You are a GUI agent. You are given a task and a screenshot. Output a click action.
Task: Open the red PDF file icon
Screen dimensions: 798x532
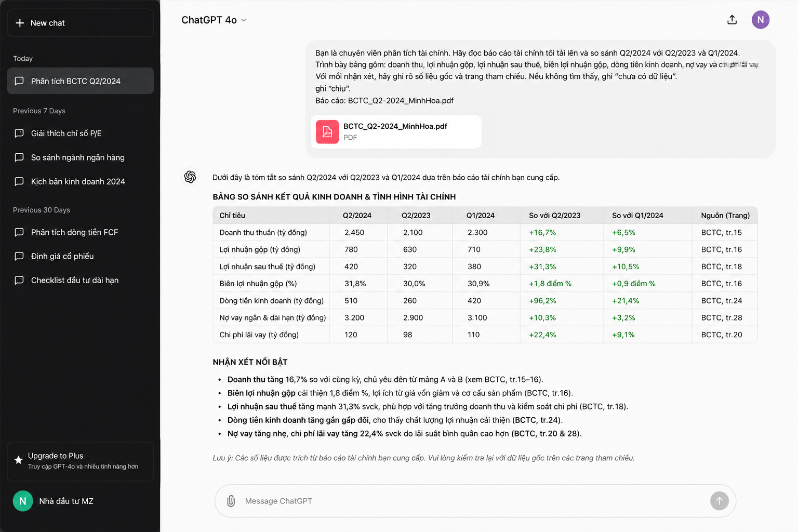tap(327, 132)
